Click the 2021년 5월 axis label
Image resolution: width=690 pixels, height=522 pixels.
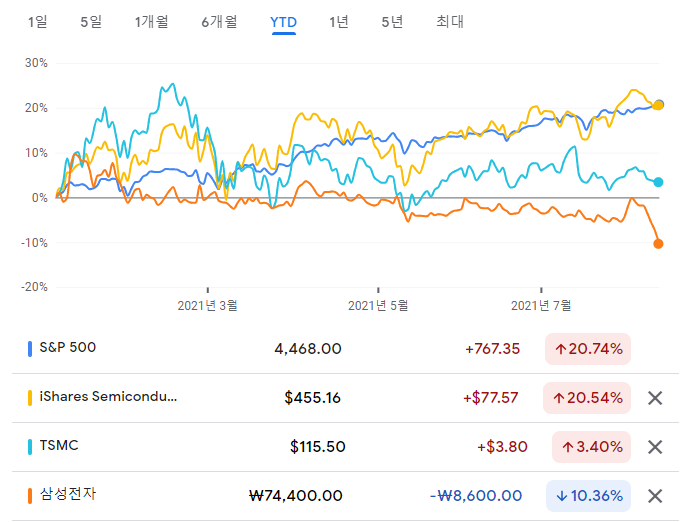tap(378, 305)
